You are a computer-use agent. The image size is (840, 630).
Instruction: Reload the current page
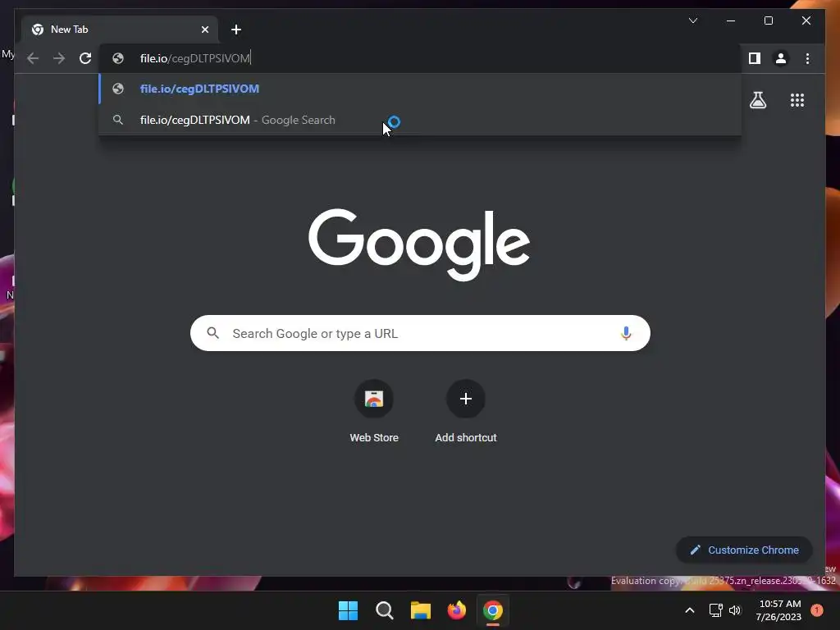click(x=85, y=58)
